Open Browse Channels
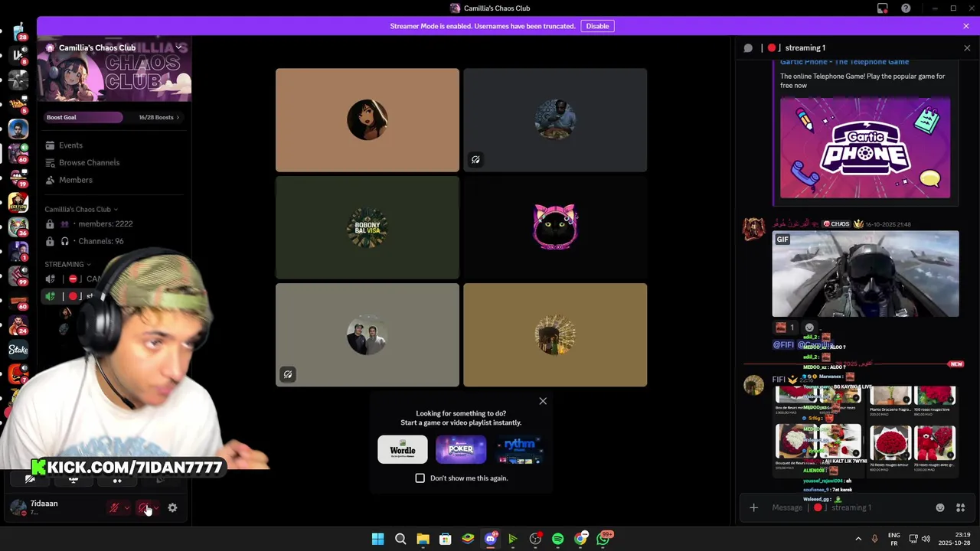This screenshot has width=980, height=551. pos(89,162)
